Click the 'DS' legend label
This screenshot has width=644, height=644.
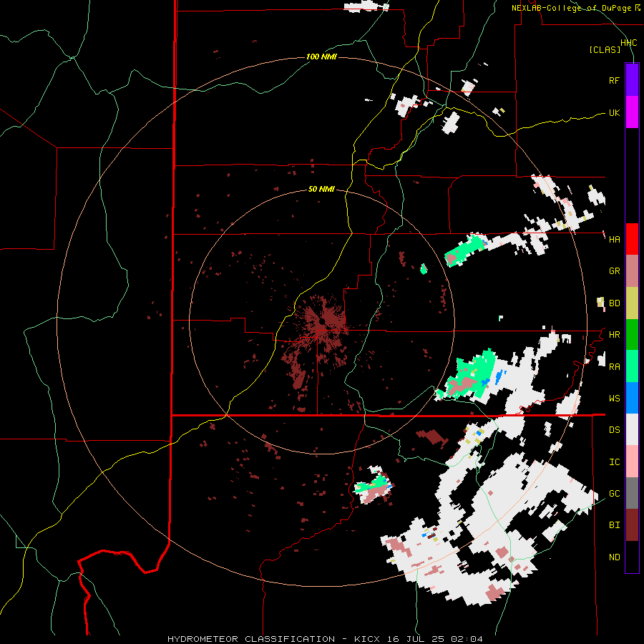pos(614,430)
